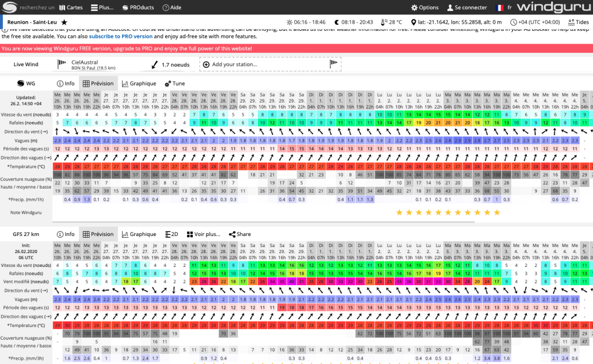Viewport: 593px width, 364px height.
Task: Click the Windguru star rating row
Action: pos(448,212)
